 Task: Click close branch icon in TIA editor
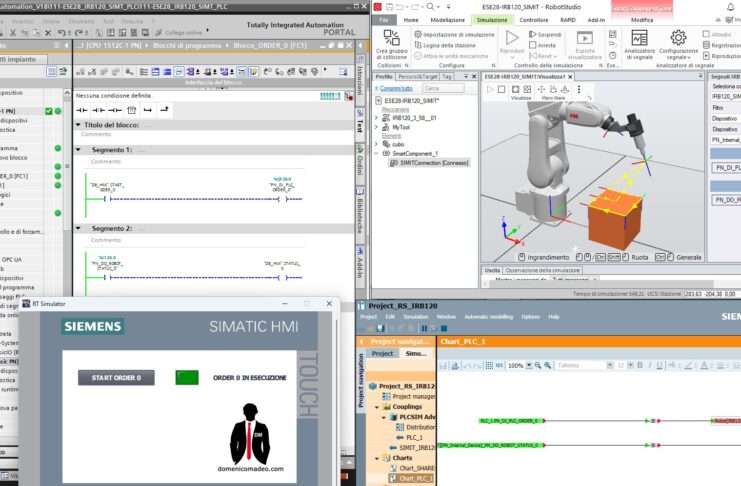click(164, 110)
